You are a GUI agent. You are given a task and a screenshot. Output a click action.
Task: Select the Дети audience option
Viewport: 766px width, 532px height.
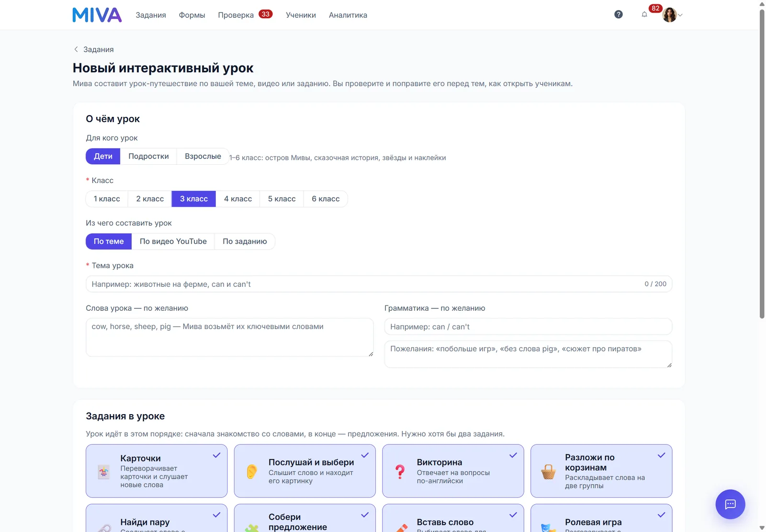103,156
